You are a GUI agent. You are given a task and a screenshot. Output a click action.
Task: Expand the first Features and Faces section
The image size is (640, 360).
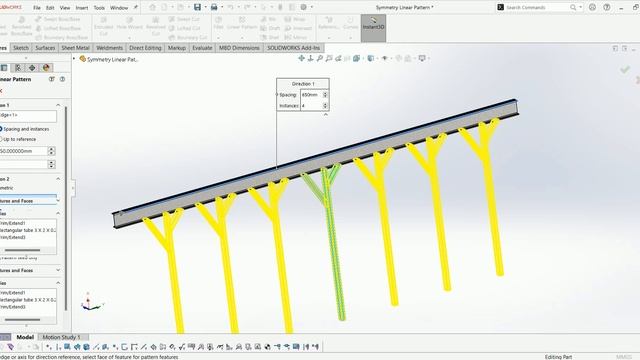point(58,201)
